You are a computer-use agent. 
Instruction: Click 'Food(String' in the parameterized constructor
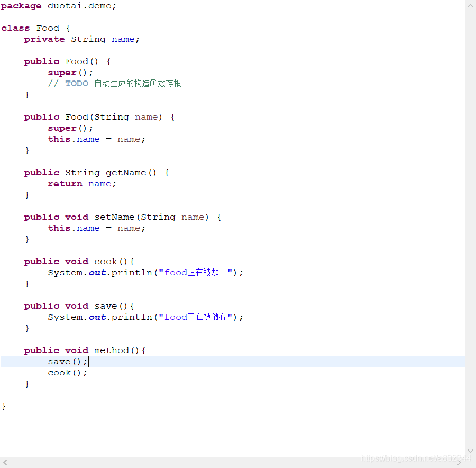[97, 118]
